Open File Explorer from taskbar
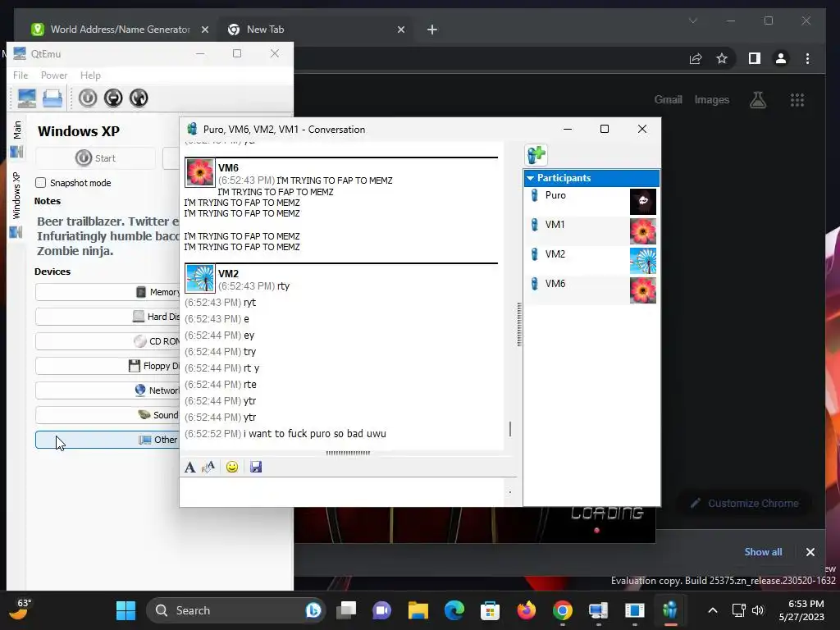840x630 pixels. point(418,610)
